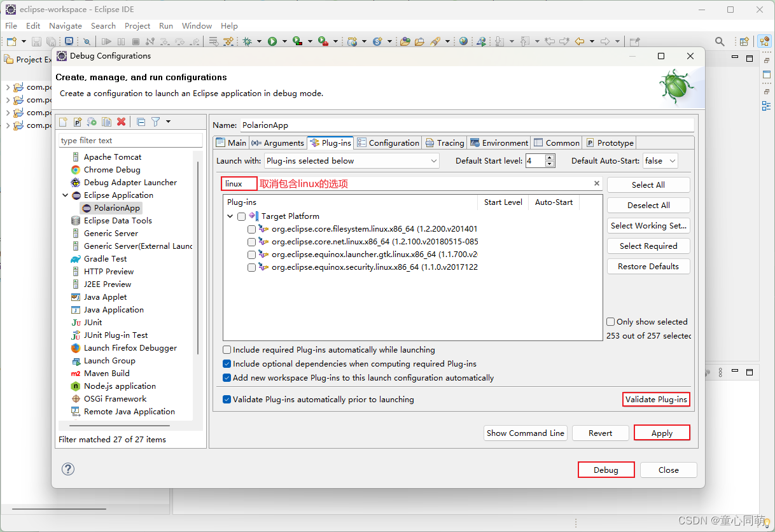Click the Open Type icon in main toolbar
Viewport: 775px width, 532px height.
405,41
